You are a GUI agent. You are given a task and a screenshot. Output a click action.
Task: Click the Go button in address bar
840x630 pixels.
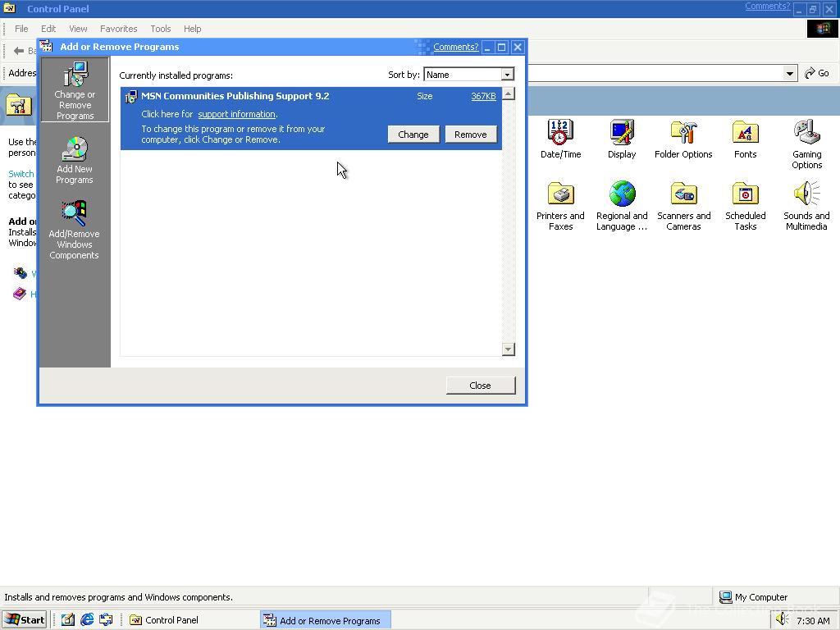click(818, 73)
